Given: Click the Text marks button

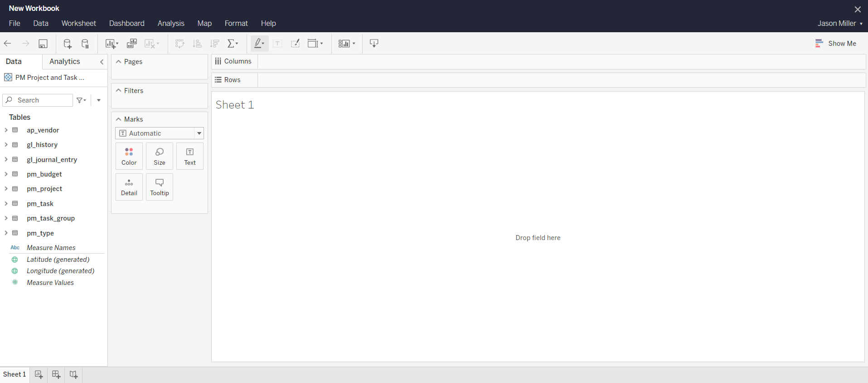Looking at the screenshot, I should (x=190, y=156).
